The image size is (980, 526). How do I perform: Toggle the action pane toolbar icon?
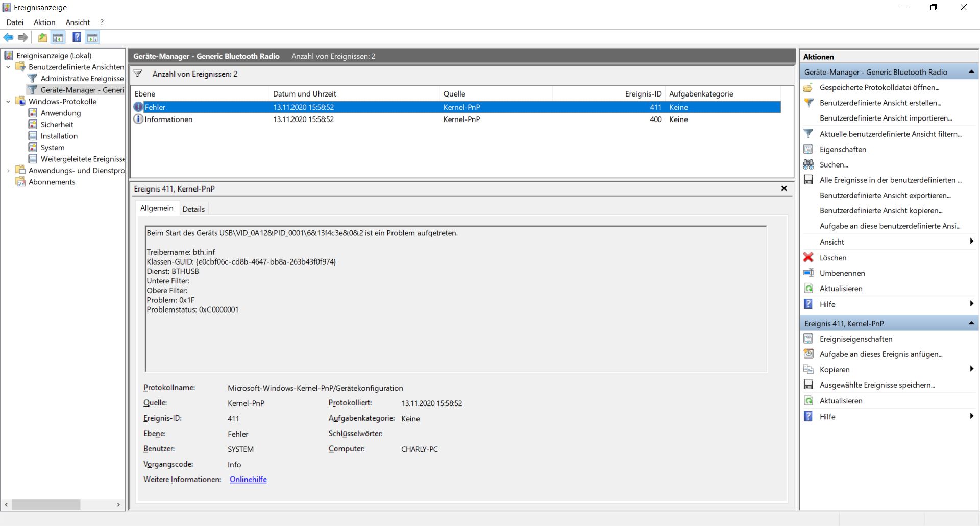(92, 37)
